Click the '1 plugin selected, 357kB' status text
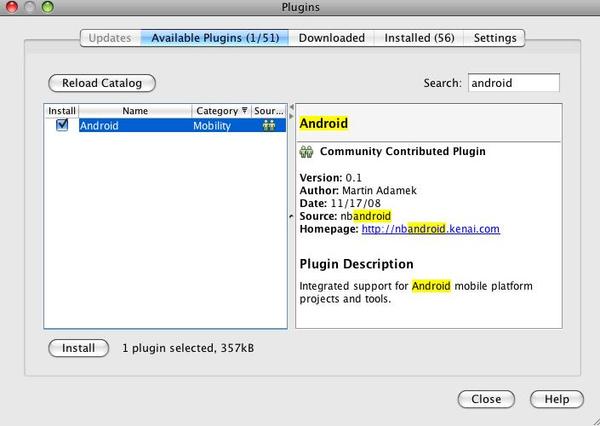Viewport: 600px width, 426px height. [188, 348]
